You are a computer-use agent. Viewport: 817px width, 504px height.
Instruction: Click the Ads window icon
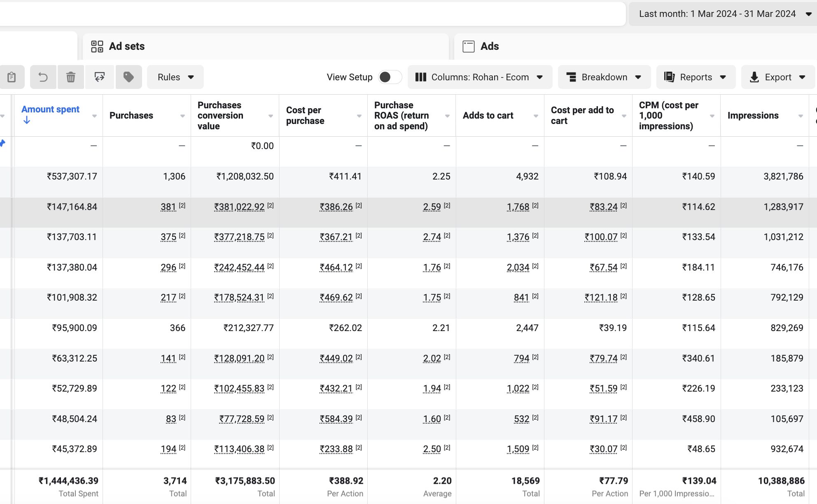pyautogui.click(x=469, y=47)
